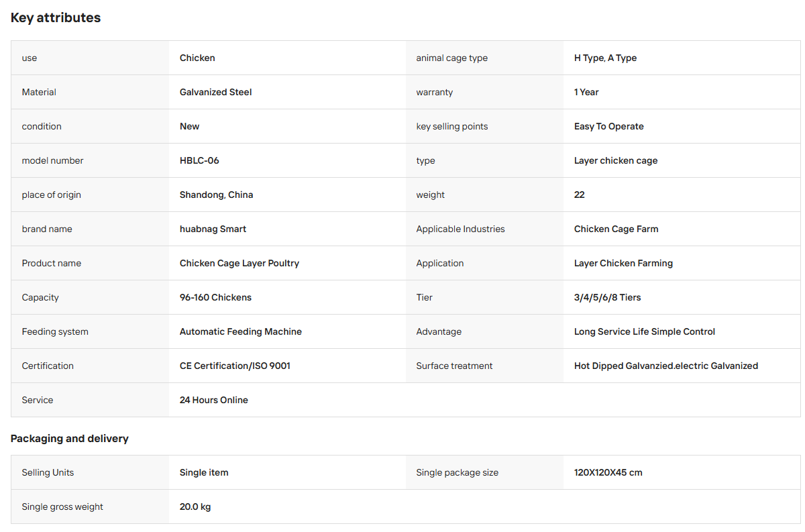Image resolution: width=805 pixels, height=532 pixels.
Task: Click Hot Dipped Galvanzied surface treatment value
Action: click(x=666, y=366)
